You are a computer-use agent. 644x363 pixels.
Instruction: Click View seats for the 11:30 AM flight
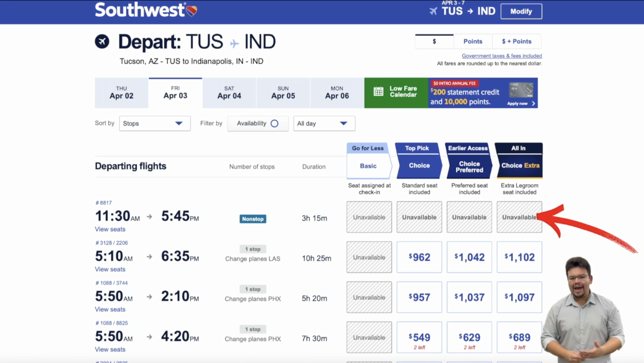110,229
